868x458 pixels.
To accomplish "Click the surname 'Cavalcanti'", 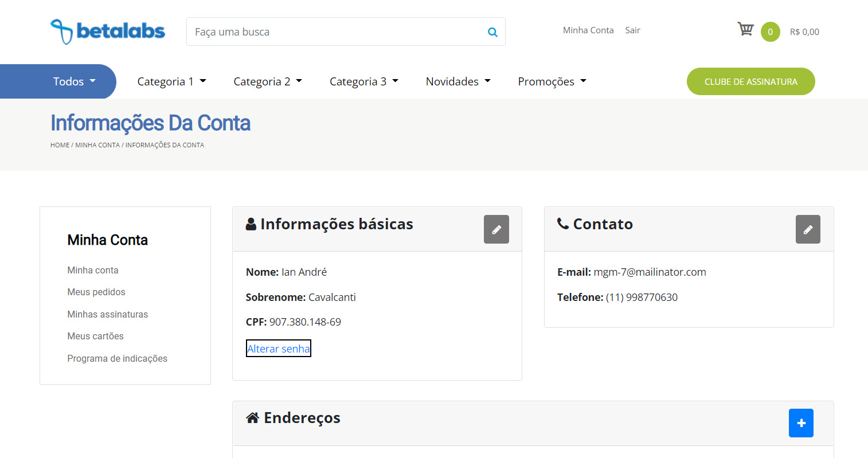I will pyautogui.click(x=332, y=297).
